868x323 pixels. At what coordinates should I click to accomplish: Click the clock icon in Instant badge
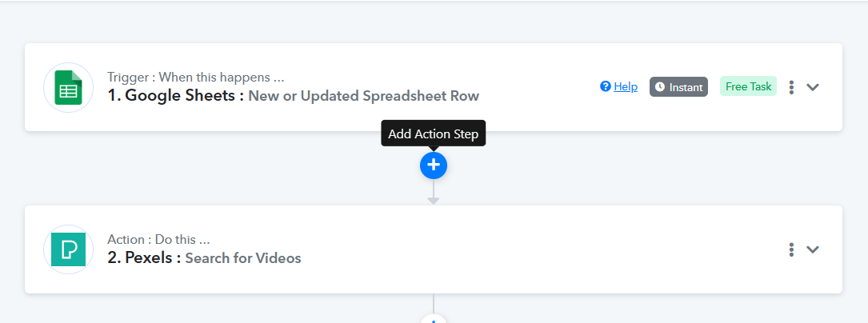click(660, 87)
